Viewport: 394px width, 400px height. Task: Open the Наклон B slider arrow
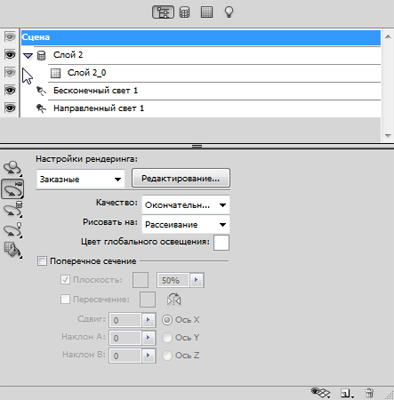click(148, 355)
